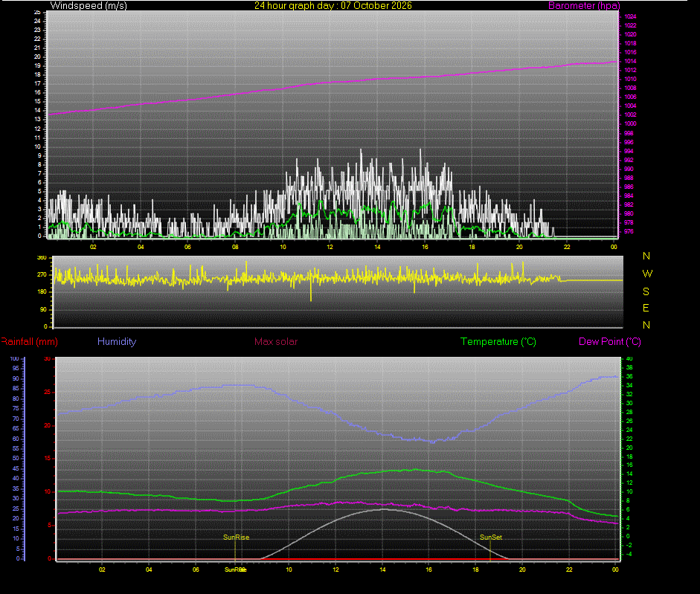Select the "976" barometer axis value
Viewport: 700px width, 594px height.
[629, 232]
